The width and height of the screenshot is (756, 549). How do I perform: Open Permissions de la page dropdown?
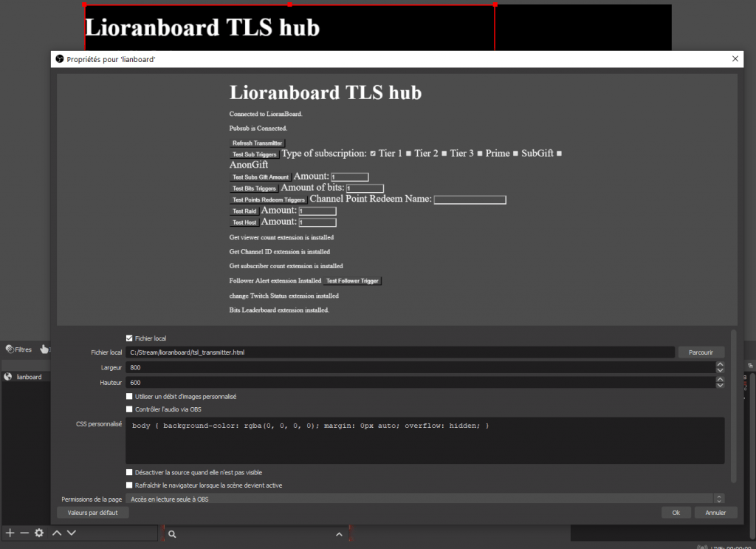point(425,499)
